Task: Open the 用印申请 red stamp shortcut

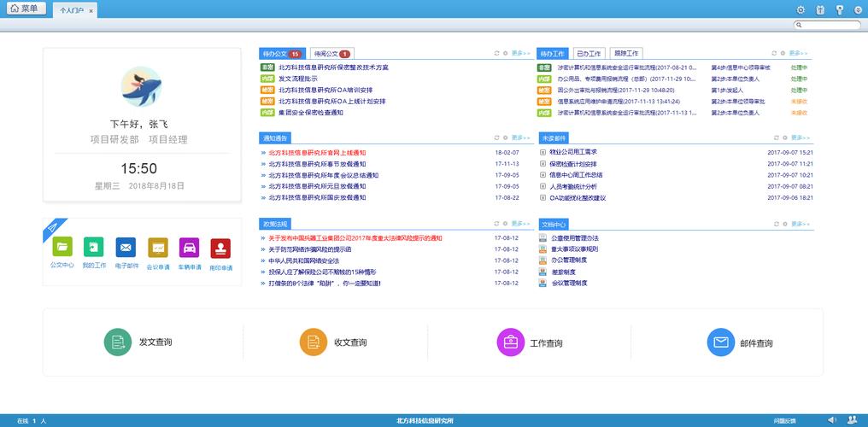Action: point(220,249)
